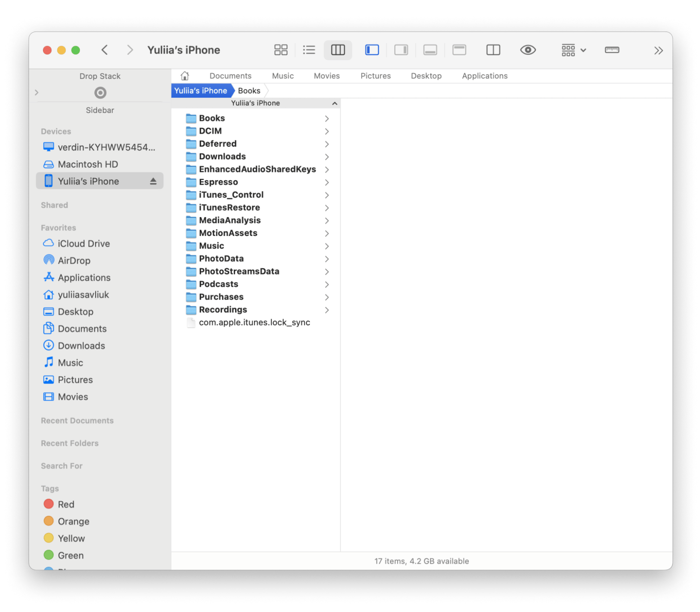Open Music in the favorites bar
Image resolution: width=700 pixels, height=612 pixels.
tap(283, 76)
